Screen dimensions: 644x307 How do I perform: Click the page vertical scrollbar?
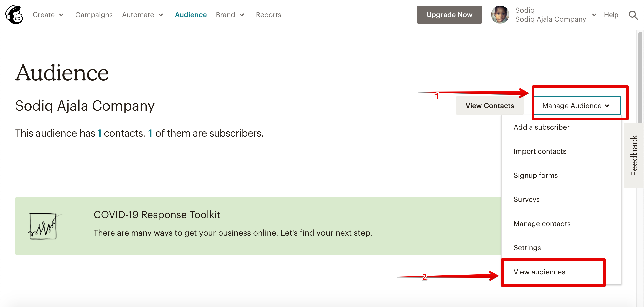pyautogui.click(x=640, y=75)
